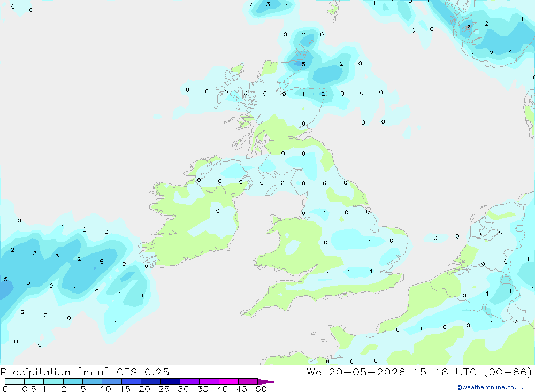The image size is (535, 392).
Task: Click the 'We 20-05-2026' date text
Action: point(356,372)
